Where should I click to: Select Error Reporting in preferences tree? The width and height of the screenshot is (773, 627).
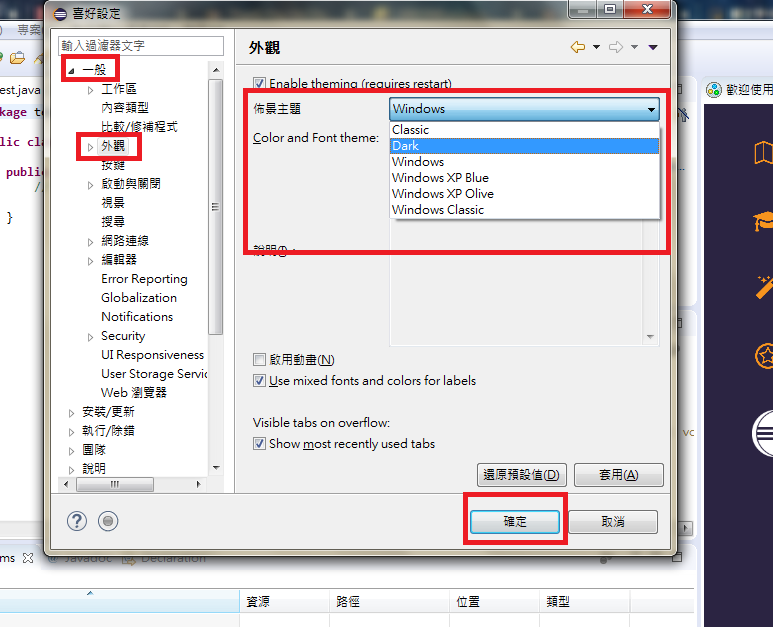point(144,279)
